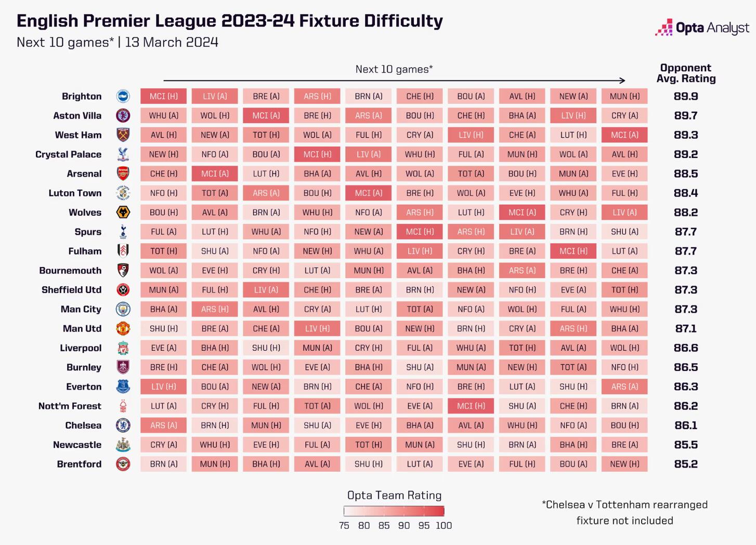Click the Brentford club crest
The height and width of the screenshot is (545, 756).
(x=123, y=464)
